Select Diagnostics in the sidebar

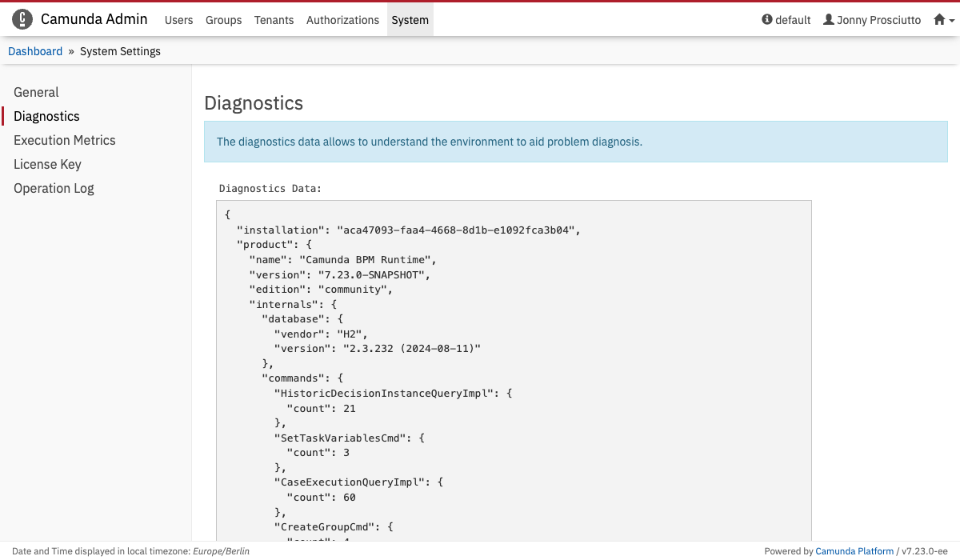[46, 116]
